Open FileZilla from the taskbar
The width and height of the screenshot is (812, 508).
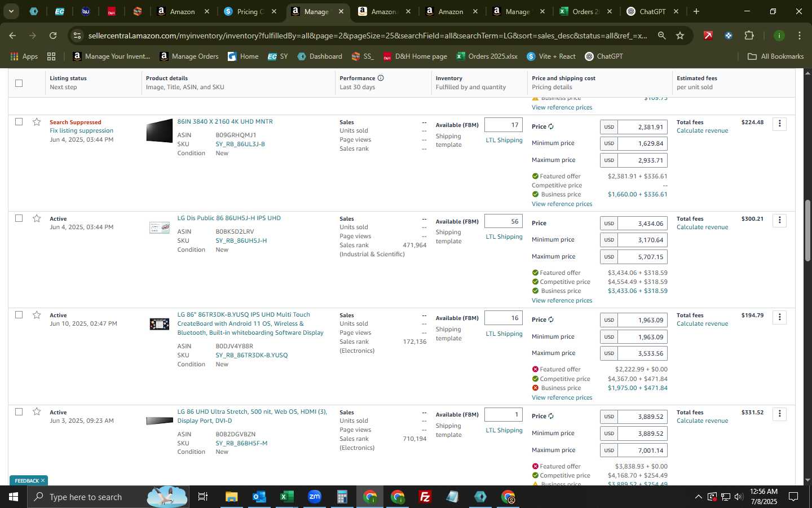tap(425, 497)
